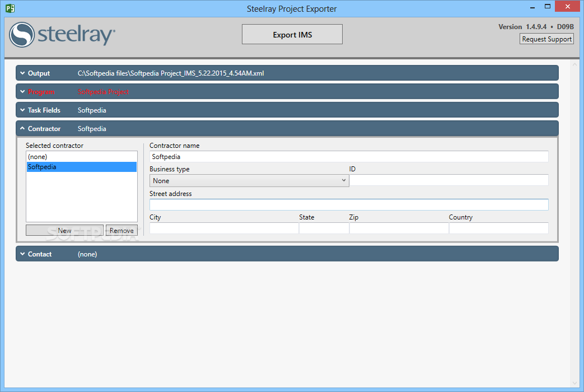Click the Country input field
This screenshot has height=392, width=584.
499,228
